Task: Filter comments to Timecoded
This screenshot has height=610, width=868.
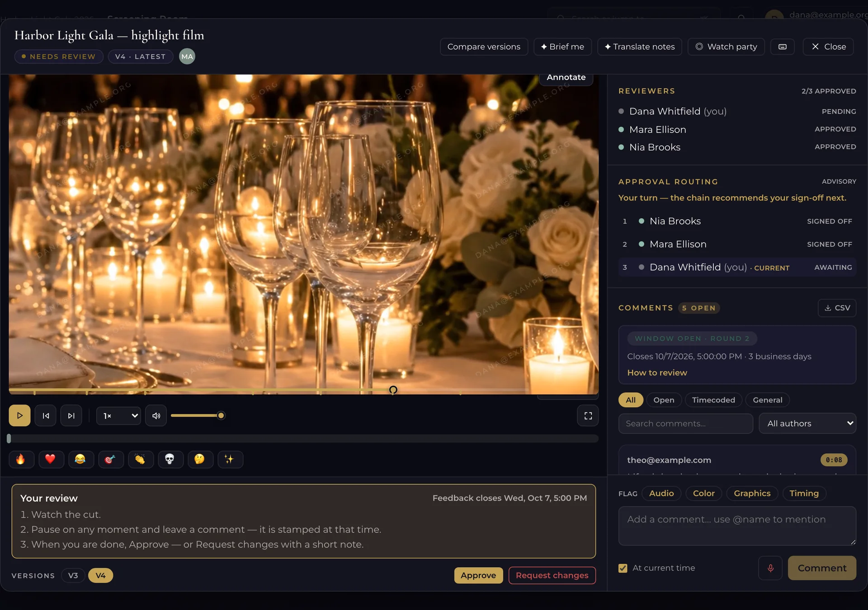Action: (x=713, y=400)
